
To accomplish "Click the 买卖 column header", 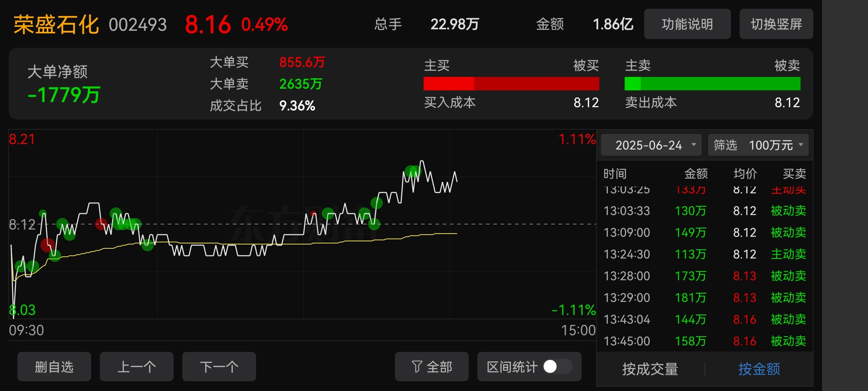I will click(794, 174).
